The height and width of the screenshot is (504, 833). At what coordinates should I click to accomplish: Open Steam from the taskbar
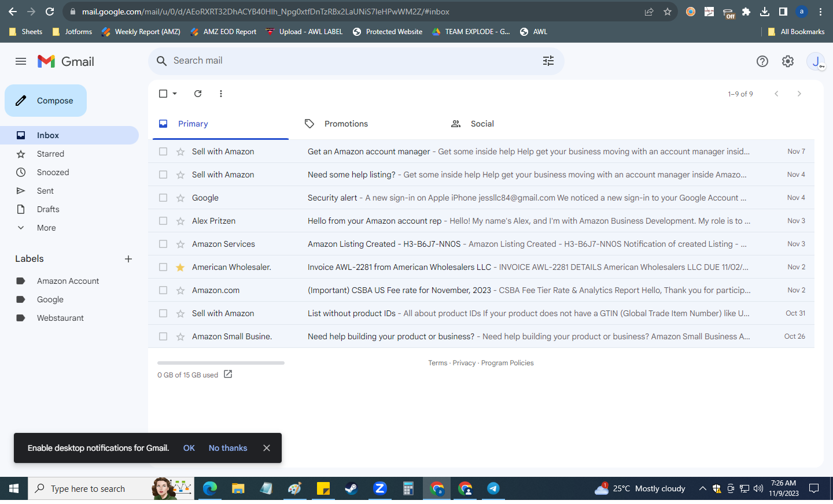pos(351,488)
